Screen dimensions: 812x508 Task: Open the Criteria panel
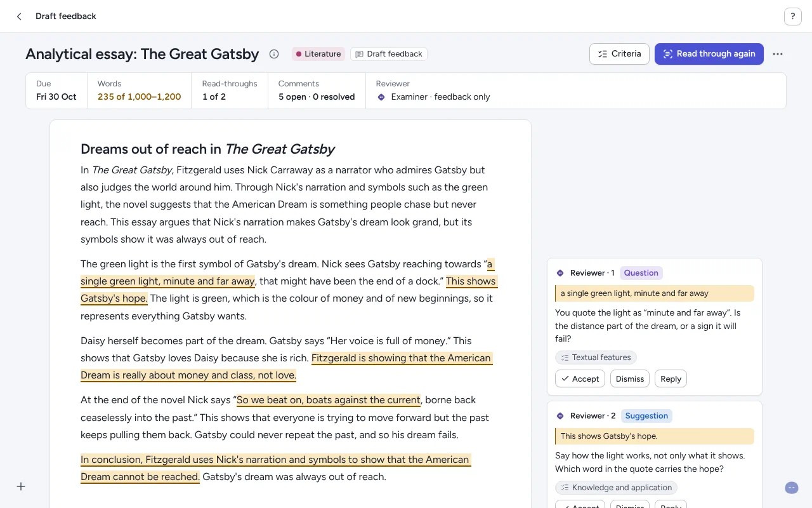(619, 54)
